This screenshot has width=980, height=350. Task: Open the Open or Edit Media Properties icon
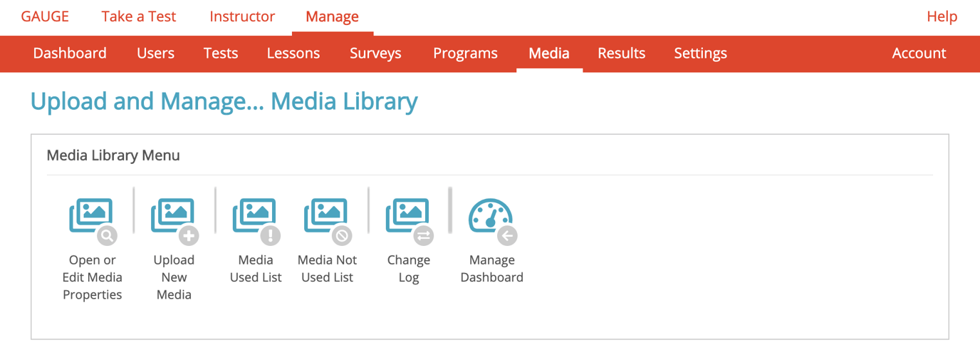[x=93, y=221]
